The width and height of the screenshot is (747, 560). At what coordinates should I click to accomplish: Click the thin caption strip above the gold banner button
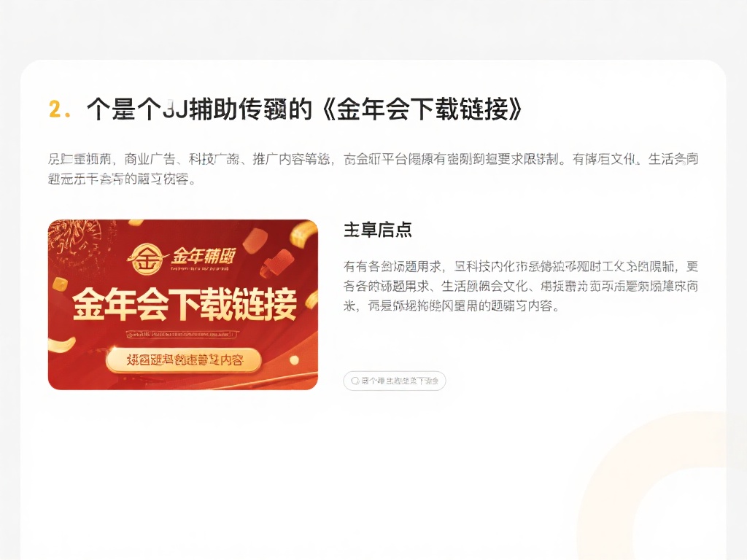[181, 334]
